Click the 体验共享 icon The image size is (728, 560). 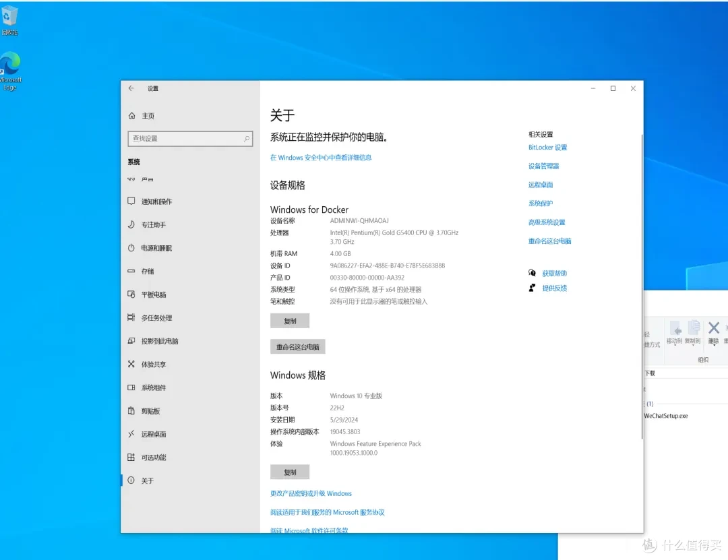[x=131, y=364]
